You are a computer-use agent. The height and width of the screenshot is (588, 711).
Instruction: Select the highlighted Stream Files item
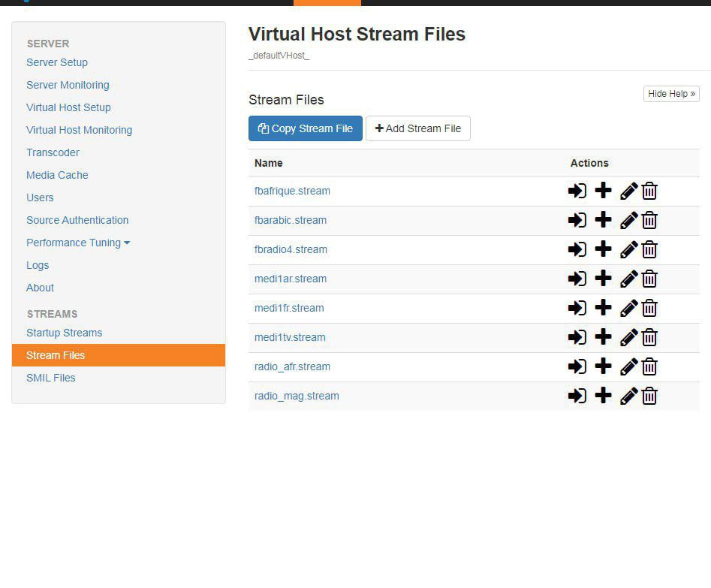tap(119, 355)
